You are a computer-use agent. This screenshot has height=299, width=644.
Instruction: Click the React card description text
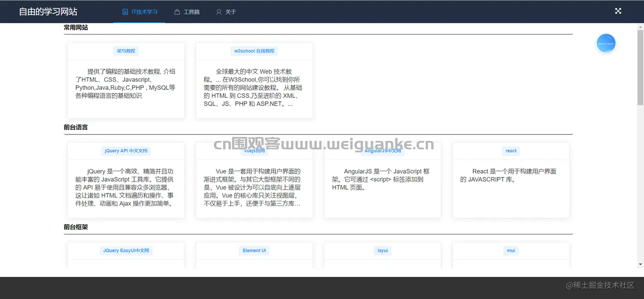(x=509, y=176)
